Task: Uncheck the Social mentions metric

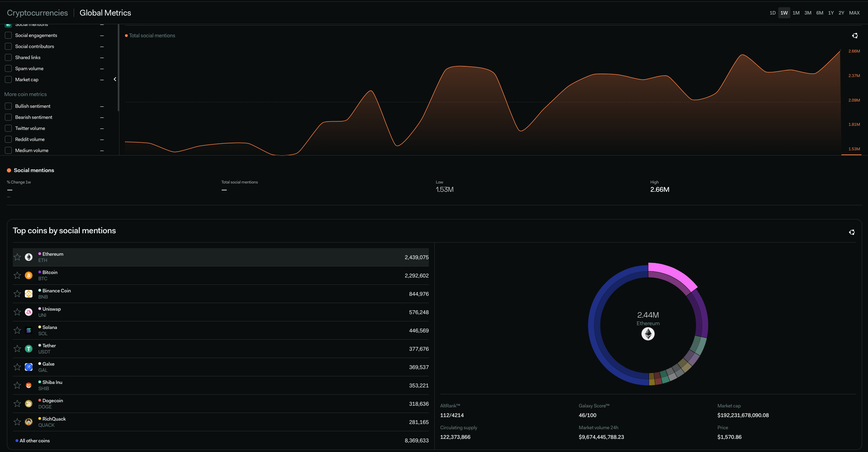Action: [x=8, y=24]
